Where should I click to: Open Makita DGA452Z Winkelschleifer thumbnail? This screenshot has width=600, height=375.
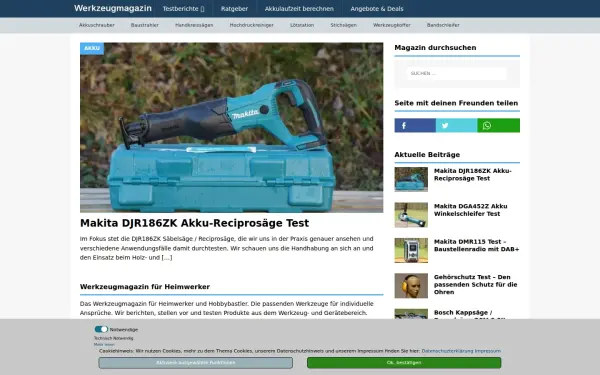[411, 215]
